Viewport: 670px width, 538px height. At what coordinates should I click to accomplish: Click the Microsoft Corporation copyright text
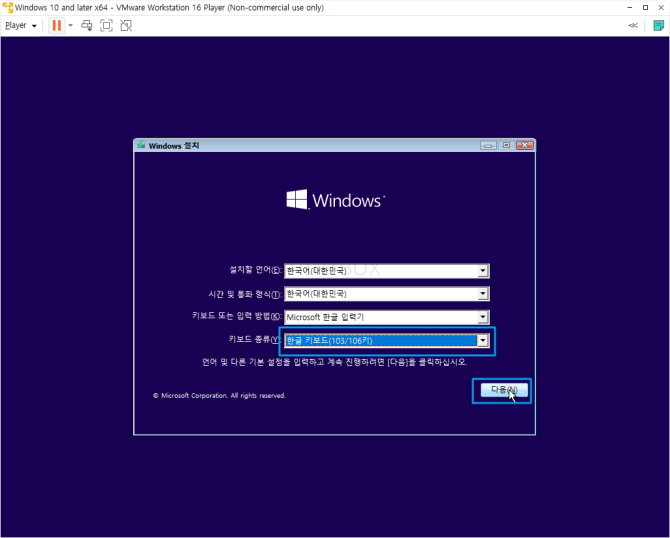219,396
